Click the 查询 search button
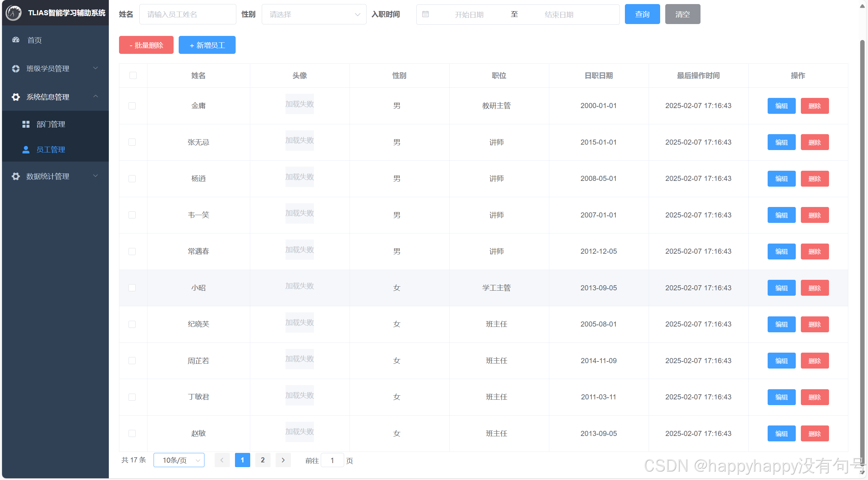Screen dimensions: 868x480 tap(642, 14)
